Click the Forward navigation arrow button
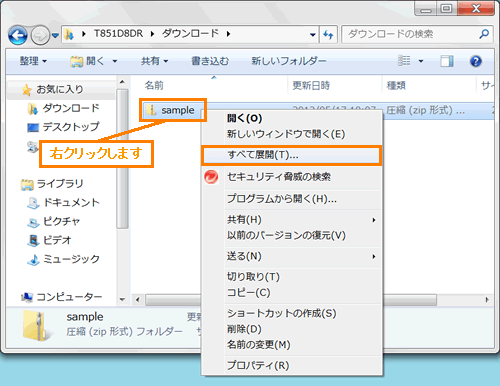 point(40,35)
